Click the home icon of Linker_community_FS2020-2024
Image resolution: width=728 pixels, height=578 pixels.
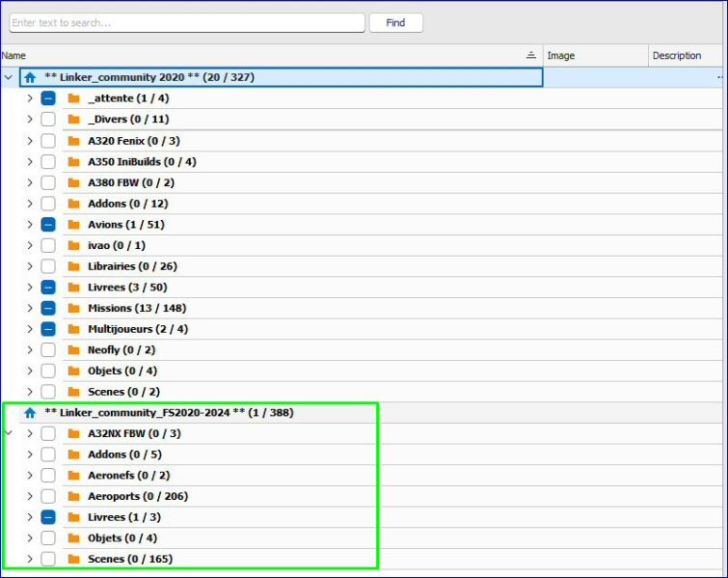pos(30,413)
